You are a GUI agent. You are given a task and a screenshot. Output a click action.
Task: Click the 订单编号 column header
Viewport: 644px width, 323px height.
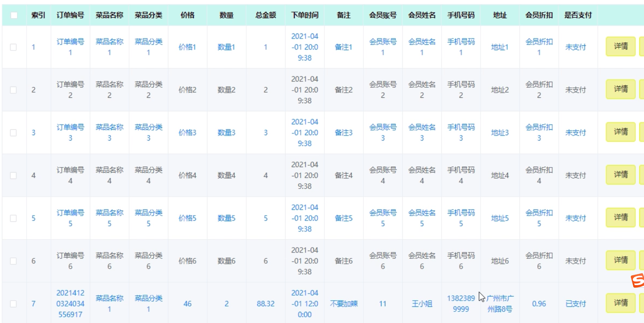[x=70, y=15]
